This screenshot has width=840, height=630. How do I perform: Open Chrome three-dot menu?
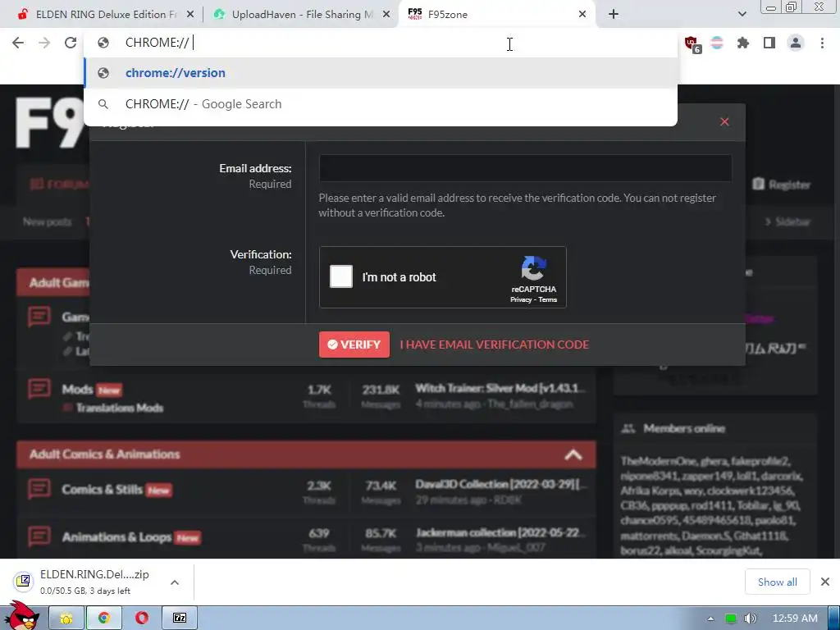coord(822,43)
